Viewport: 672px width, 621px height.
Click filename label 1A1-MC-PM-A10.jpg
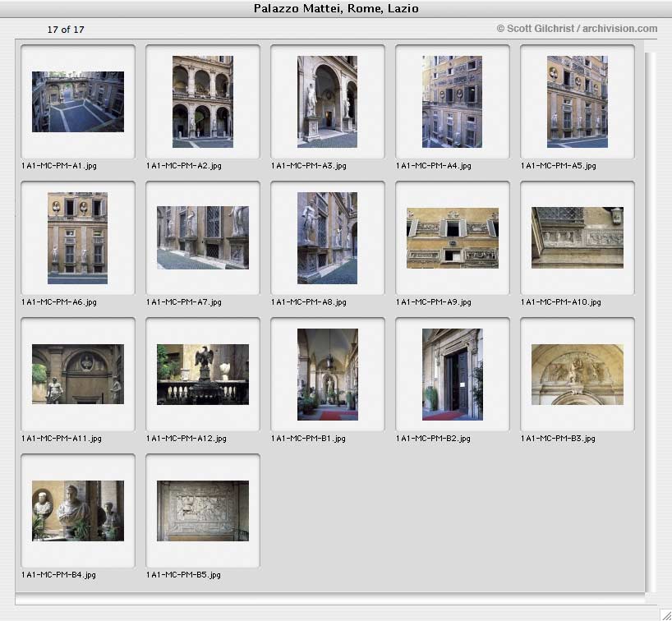tap(560, 302)
